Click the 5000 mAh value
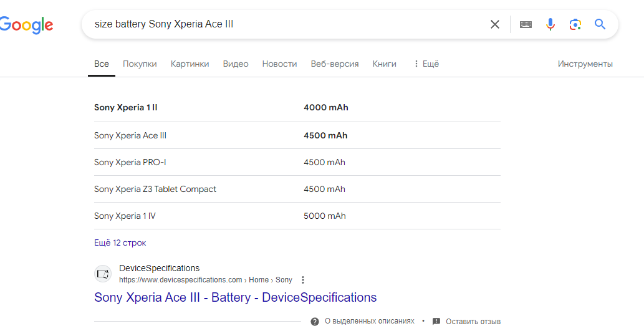 click(x=325, y=216)
